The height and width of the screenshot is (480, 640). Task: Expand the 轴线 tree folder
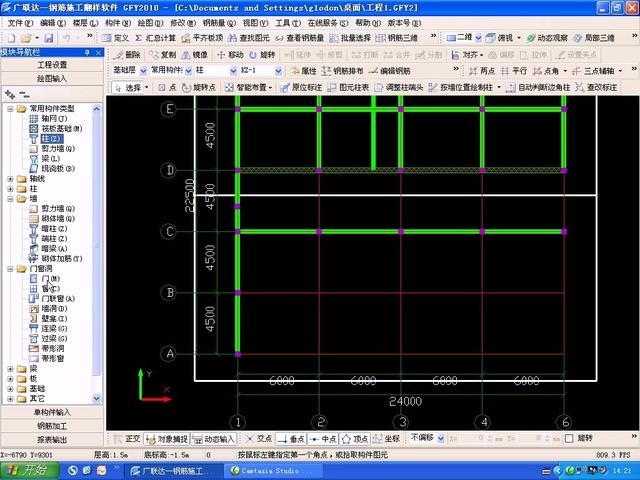pyautogui.click(x=11, y=179)
